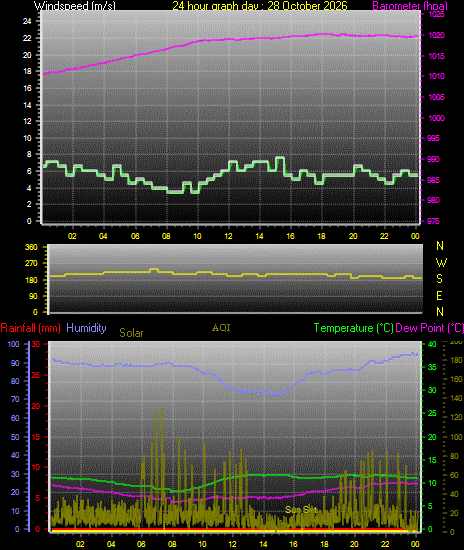
Task: Click barometer scale value "1000"
Action: coord(436,118)
